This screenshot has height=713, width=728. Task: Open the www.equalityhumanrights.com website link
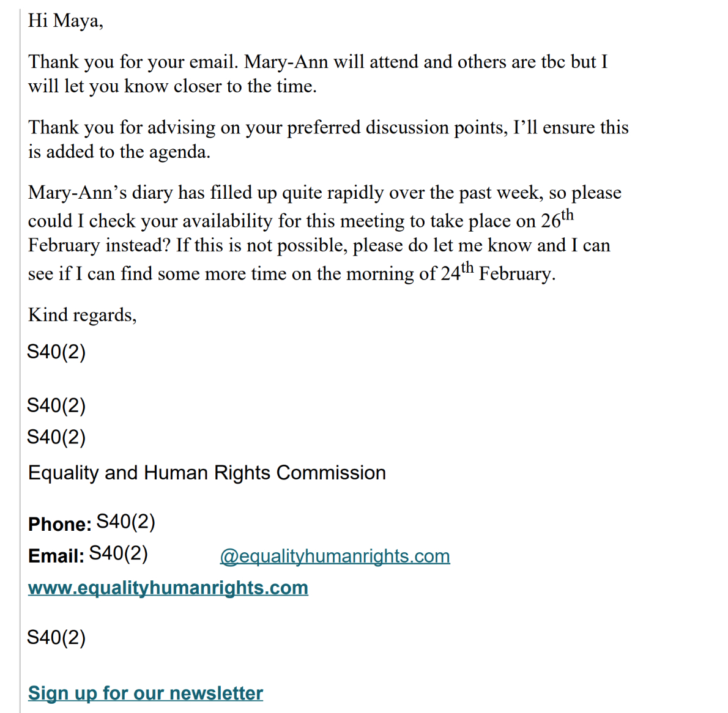click(168, 588)
